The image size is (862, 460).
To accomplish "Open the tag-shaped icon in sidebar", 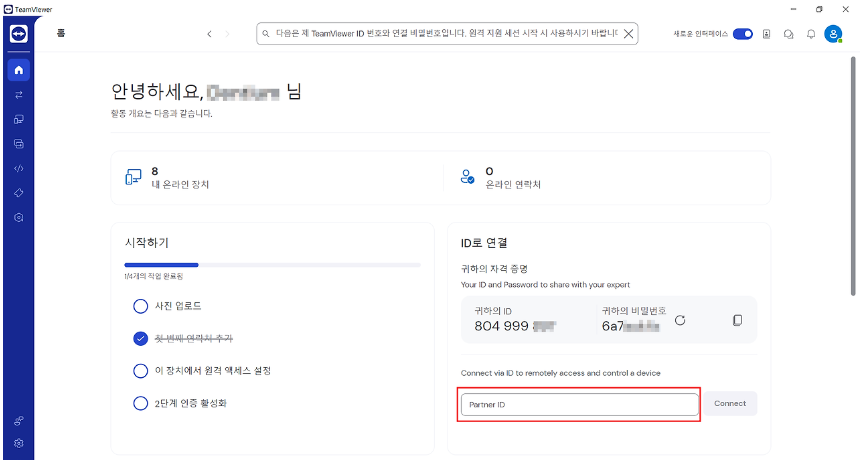I will tap(19, 193).
